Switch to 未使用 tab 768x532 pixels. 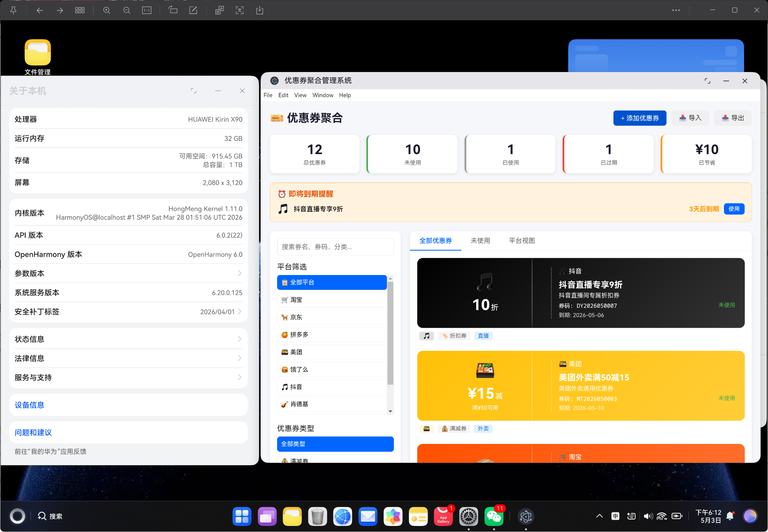(x=480, y=241)
